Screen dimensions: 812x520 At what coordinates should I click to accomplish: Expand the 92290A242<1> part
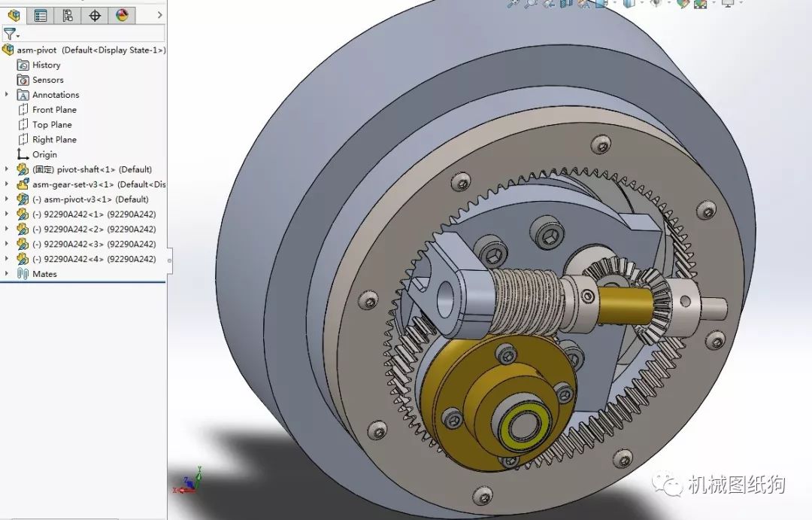tap(6, 214)
